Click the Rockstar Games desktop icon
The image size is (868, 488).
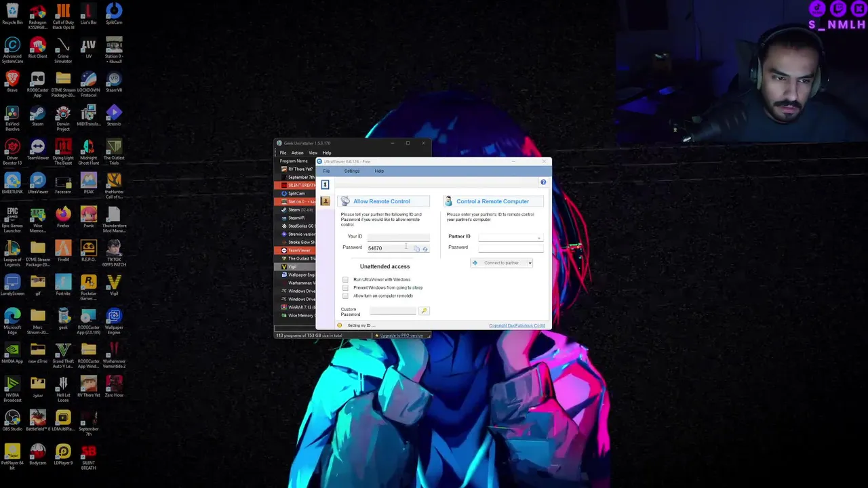coord(88,286)
